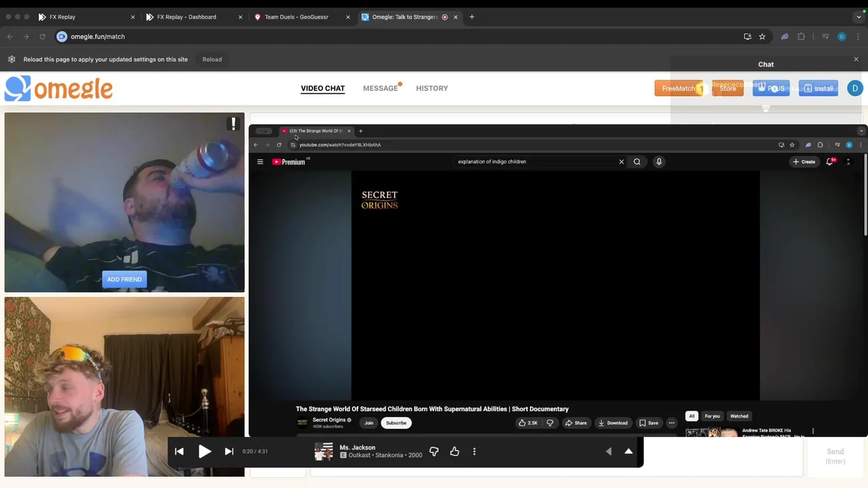The image size is (868, 488).
Task: Select the All recommendations chip
Action: (692, 416)
